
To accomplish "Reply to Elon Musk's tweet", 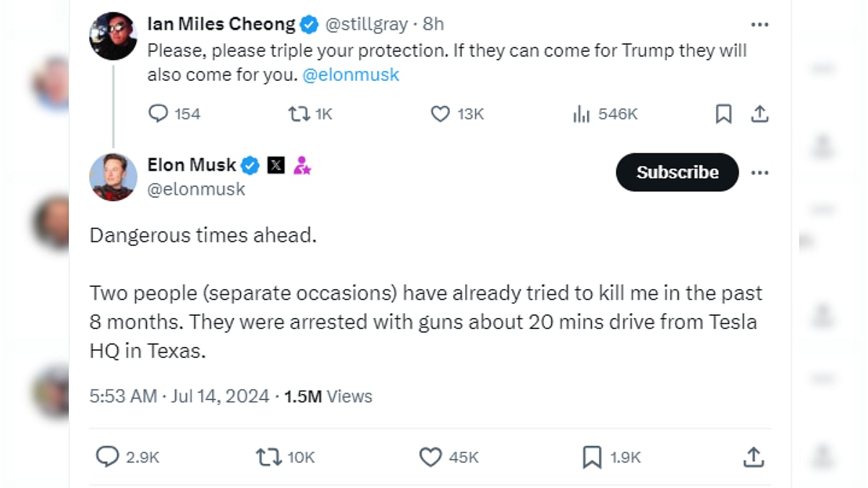I will click(x=108, y=456).
